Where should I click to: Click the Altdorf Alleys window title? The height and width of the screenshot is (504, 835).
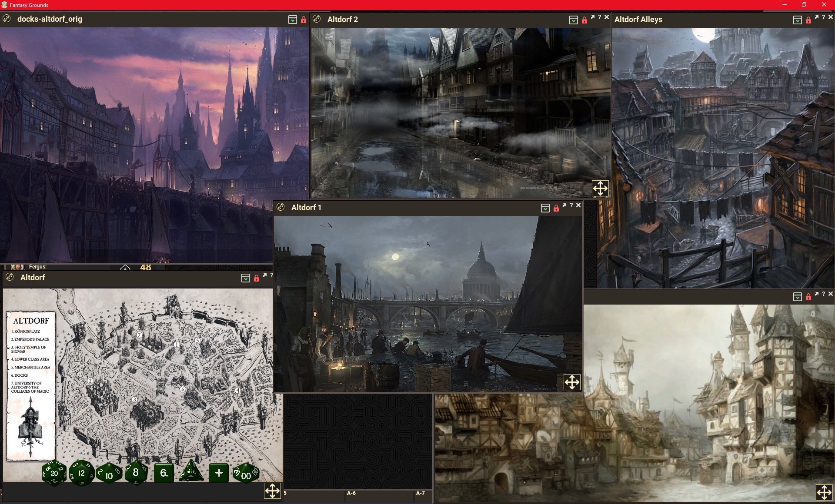[x=638, y=20]
